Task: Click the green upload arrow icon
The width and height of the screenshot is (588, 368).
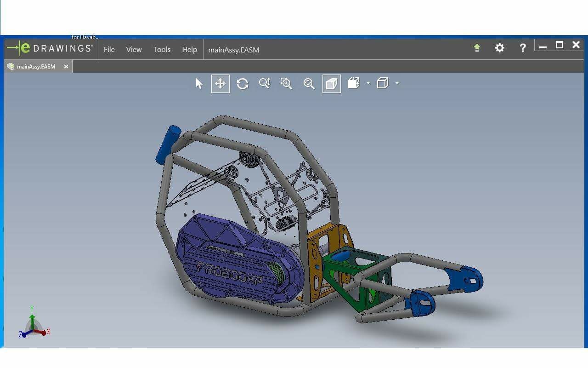Action: (x=477, y=47)
